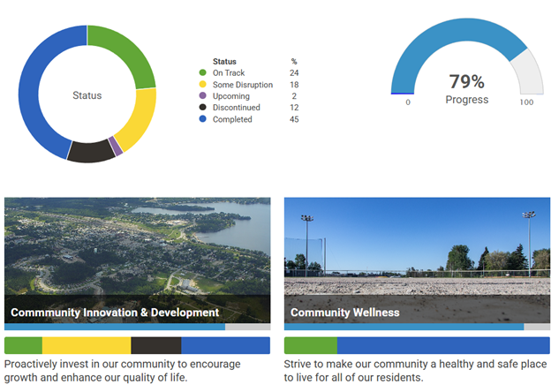
Task: Open Commmunity Innovation & Development title
Action: (115, 313)
